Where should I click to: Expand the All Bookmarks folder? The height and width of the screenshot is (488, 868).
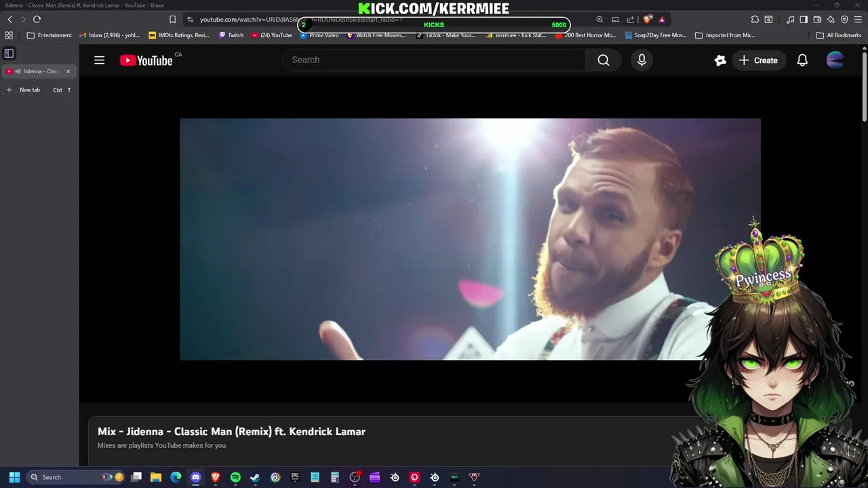pyautogui.click(x=839, y=35)
